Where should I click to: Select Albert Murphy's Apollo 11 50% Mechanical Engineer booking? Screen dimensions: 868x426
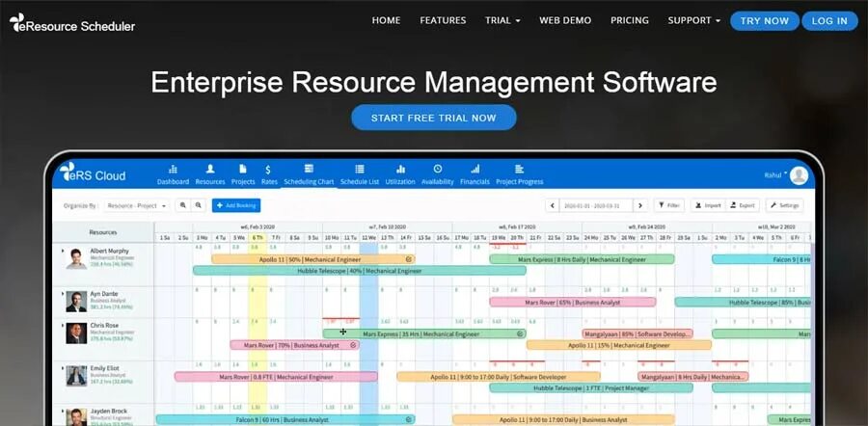(313, 259)
